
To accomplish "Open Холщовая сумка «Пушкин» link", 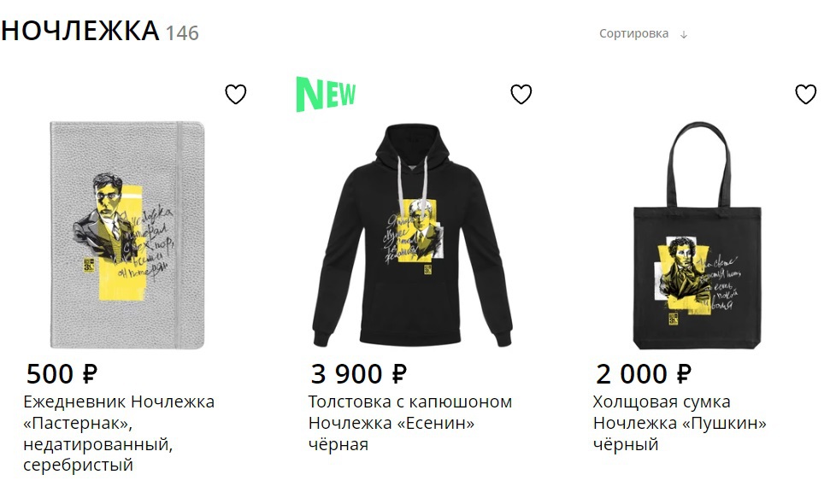I will pos(680,423).
